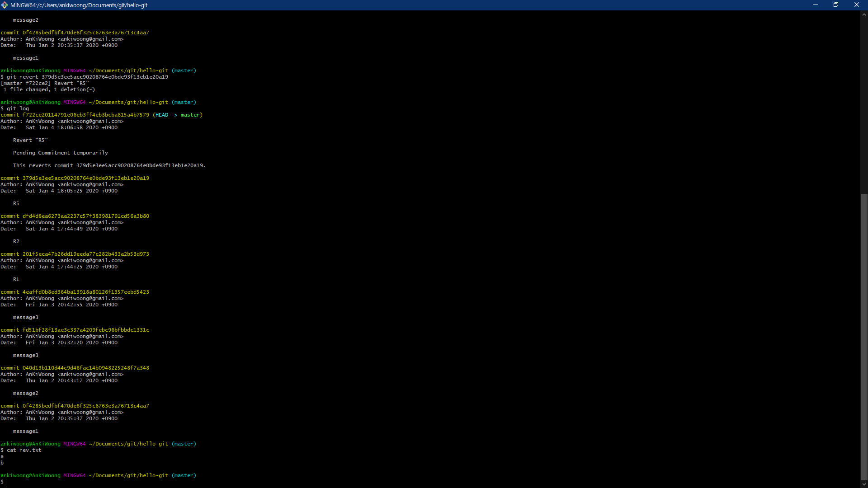Click the Git Bash icon in title bar
This screenshot has height=488, width=868.
click(5, 5)
